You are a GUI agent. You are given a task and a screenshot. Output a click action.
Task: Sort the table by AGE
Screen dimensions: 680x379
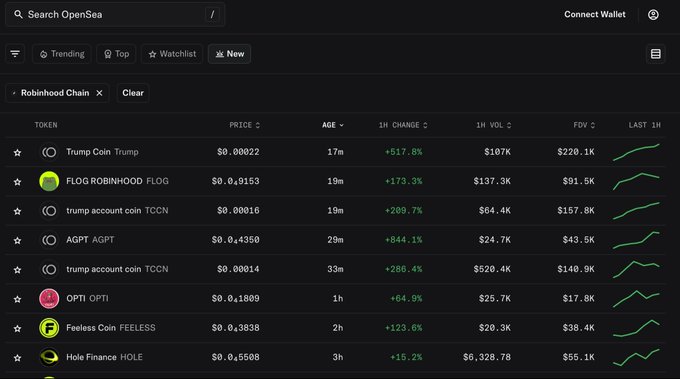point(333,125)
